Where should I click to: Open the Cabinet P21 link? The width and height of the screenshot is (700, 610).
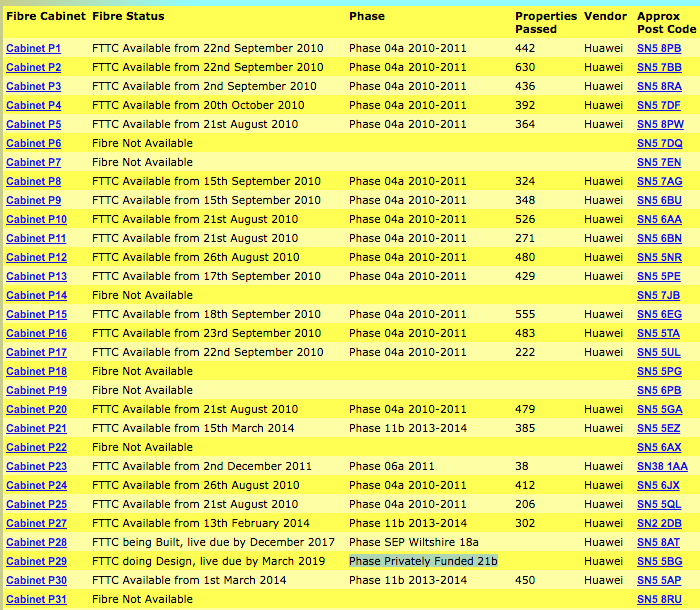[x=37, y=428]
